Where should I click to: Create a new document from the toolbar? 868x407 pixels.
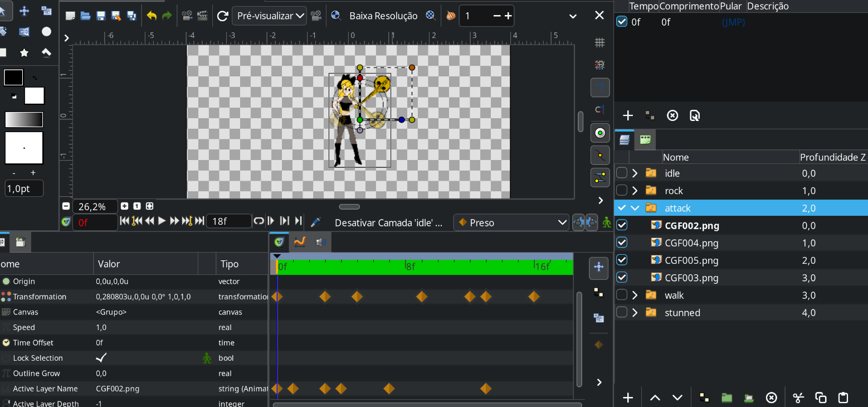click(x=70, y=16)
